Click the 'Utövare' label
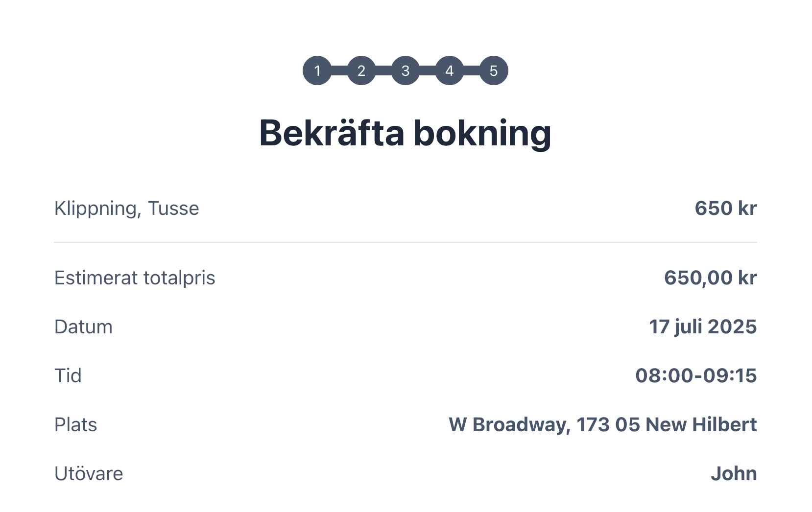Viewport: 812px width, 512px height. coord(88,474)
